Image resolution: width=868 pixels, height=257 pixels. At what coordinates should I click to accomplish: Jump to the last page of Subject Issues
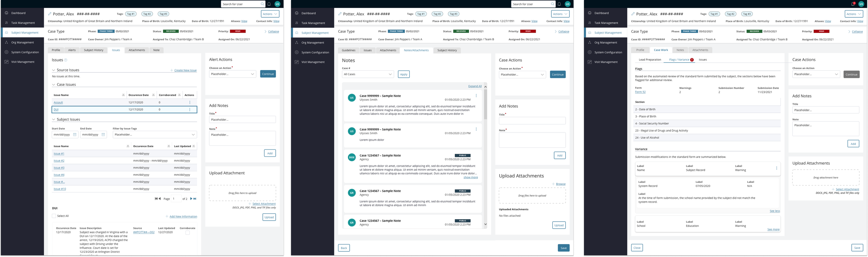click(195, 199)
